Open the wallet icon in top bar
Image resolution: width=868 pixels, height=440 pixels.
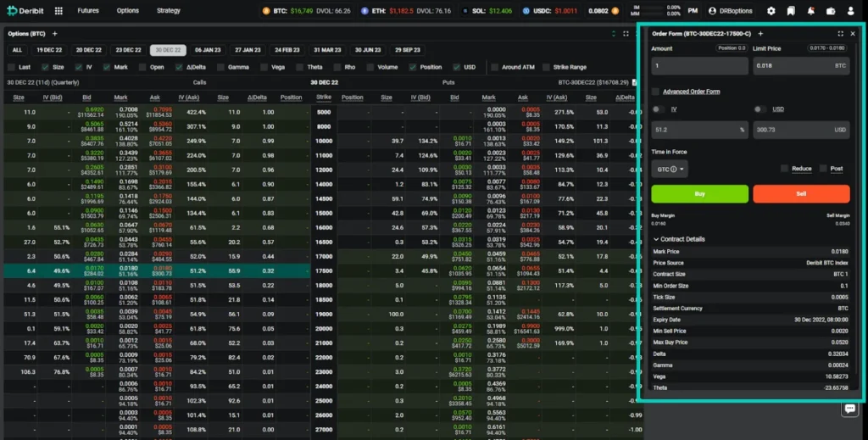coord(831,11)
